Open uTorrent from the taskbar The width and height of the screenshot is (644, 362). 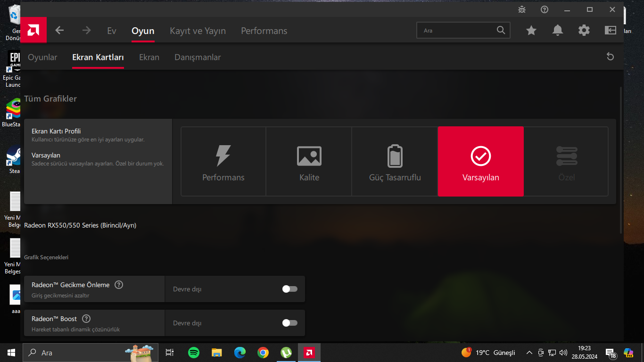286,353
